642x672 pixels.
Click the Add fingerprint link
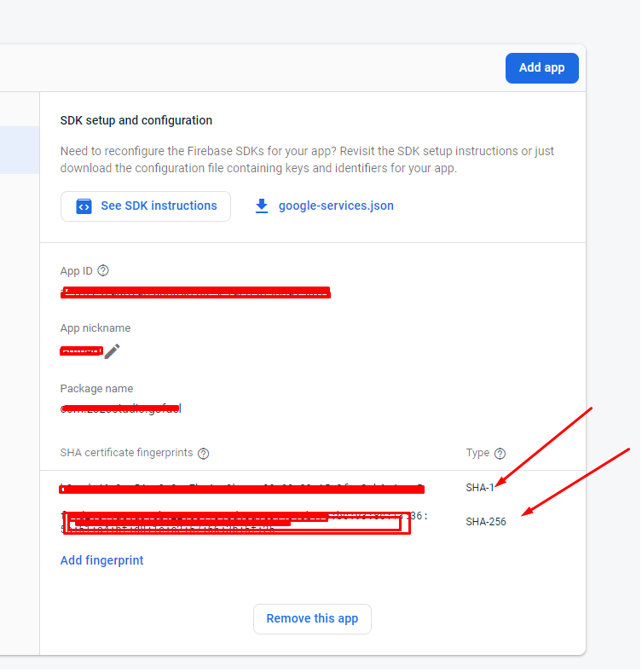point(101,560)
